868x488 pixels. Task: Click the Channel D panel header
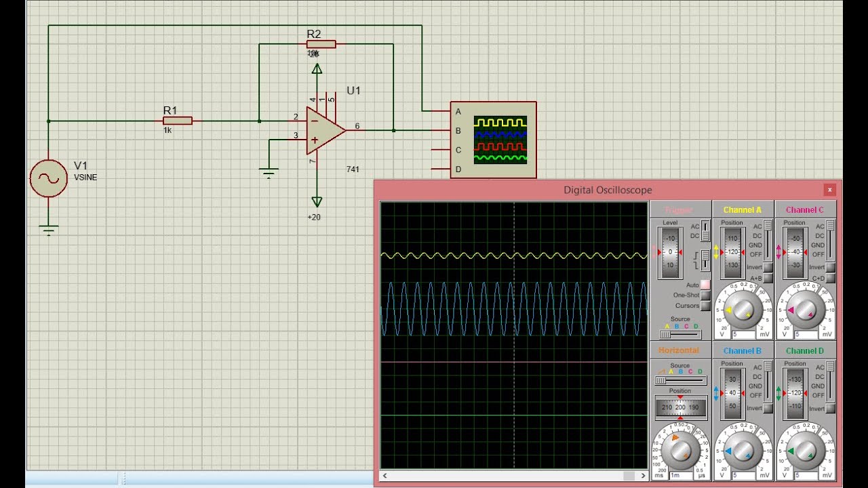tap(805, 350)
